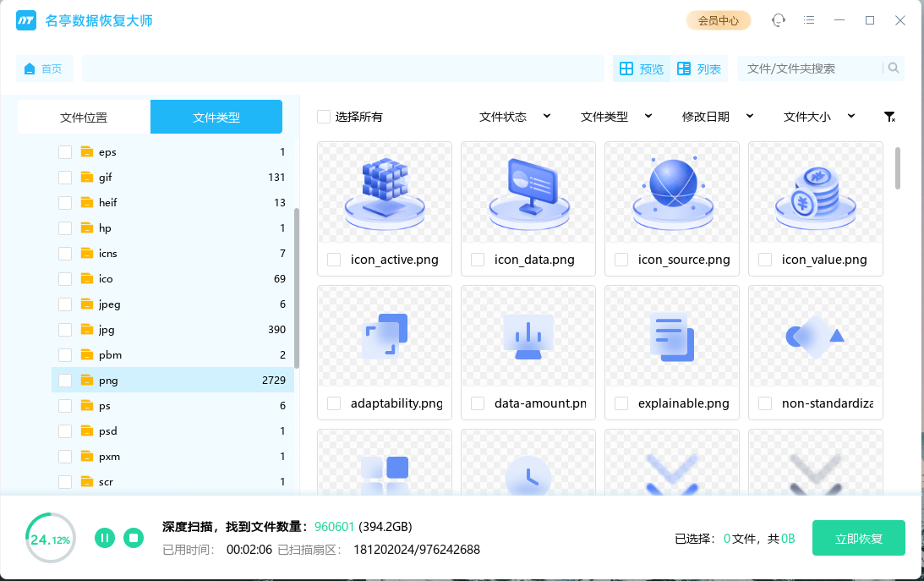
Task: Open the 会员中心 member center
Action: [719, 19]
